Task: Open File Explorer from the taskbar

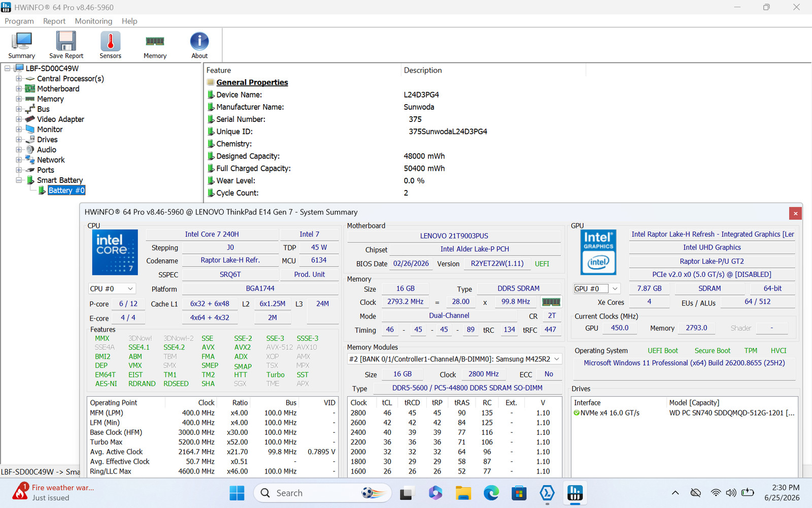Action: pos(463,493)
